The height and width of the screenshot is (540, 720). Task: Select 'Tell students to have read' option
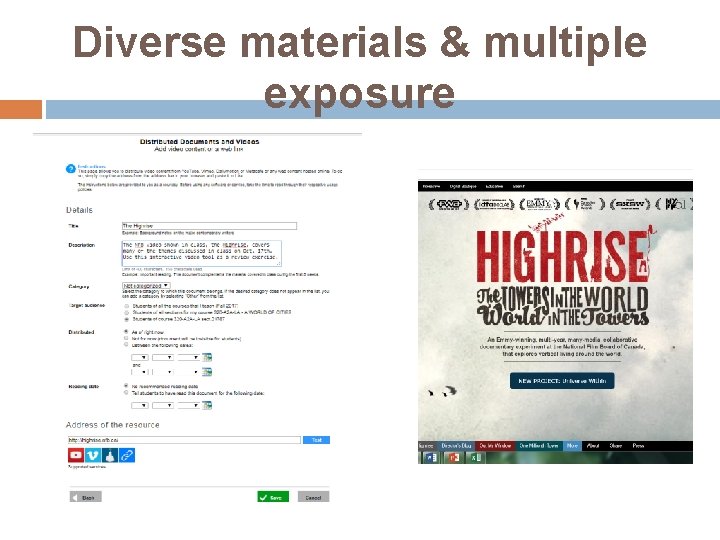pyautogui.click(x=126, y=393)
